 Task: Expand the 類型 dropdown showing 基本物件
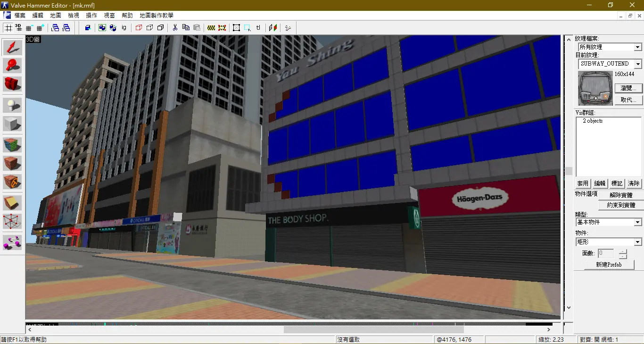(637, 222)
